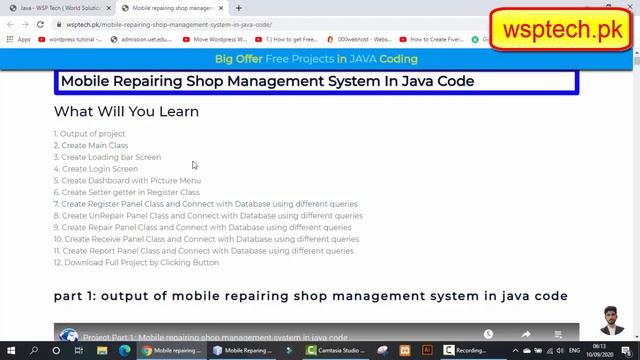Image resolution: width=640 pixels, height=360 pixels.
Task: Click the 'part 1: output of mobile repairing' heading
Action: [x=311, y=296]
